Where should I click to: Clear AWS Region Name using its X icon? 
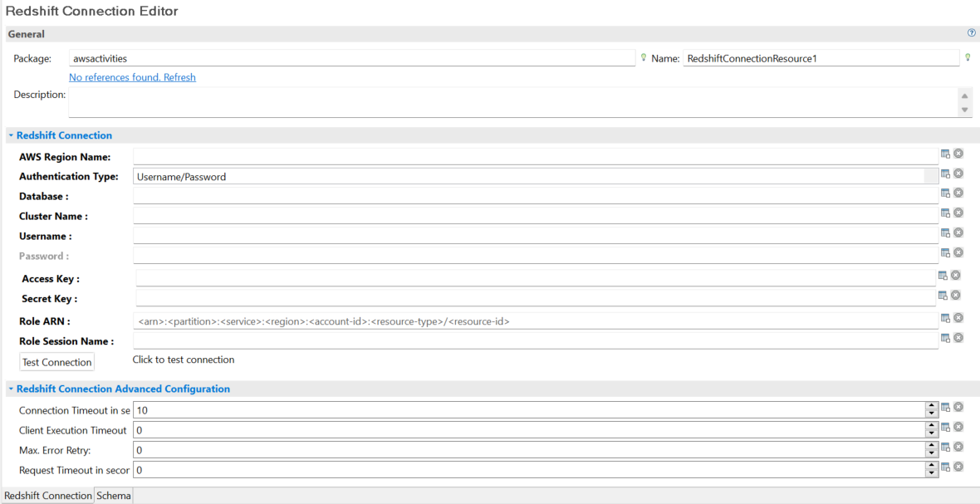click(x=958, y=154)
